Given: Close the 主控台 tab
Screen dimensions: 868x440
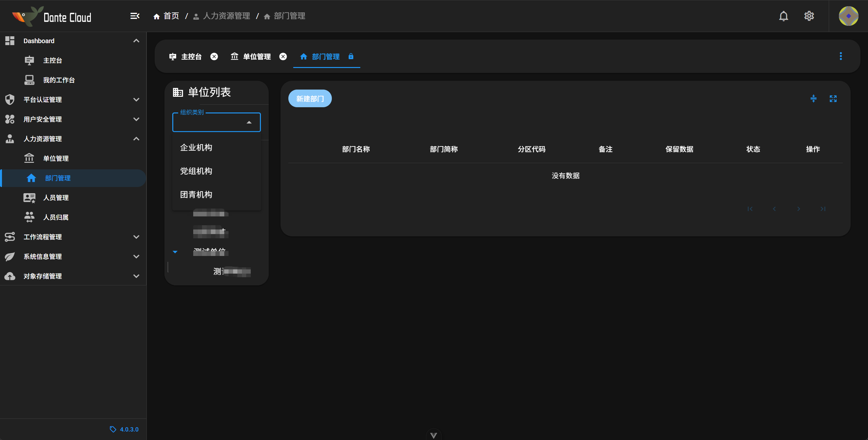Looking at the screenshot, I should 214,57.
